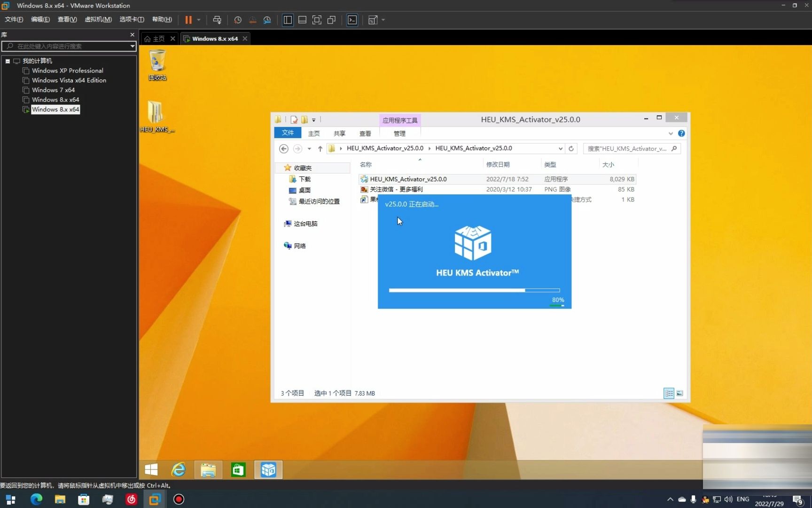Take a snapshot of this virtual machine

click(238, 20)
